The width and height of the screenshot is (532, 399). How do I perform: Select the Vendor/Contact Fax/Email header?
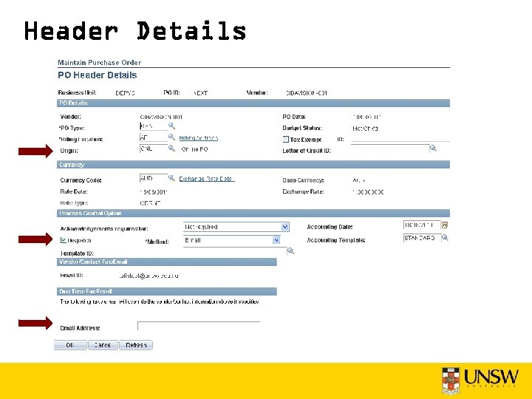tap(166, 262)
